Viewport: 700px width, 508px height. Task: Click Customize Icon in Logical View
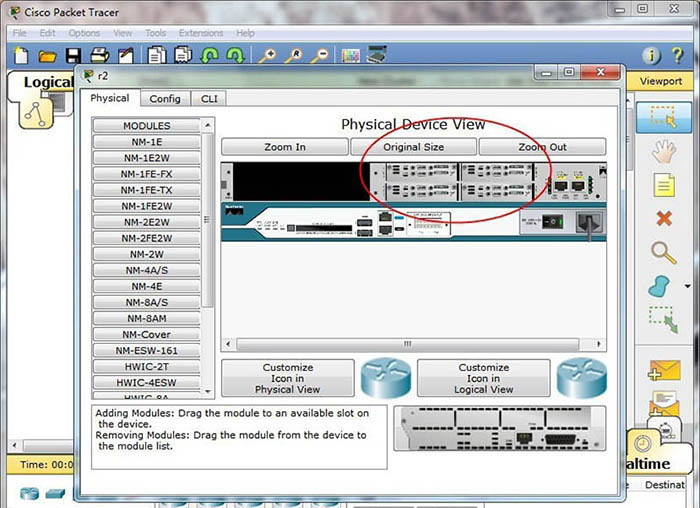tap(483, 378)
